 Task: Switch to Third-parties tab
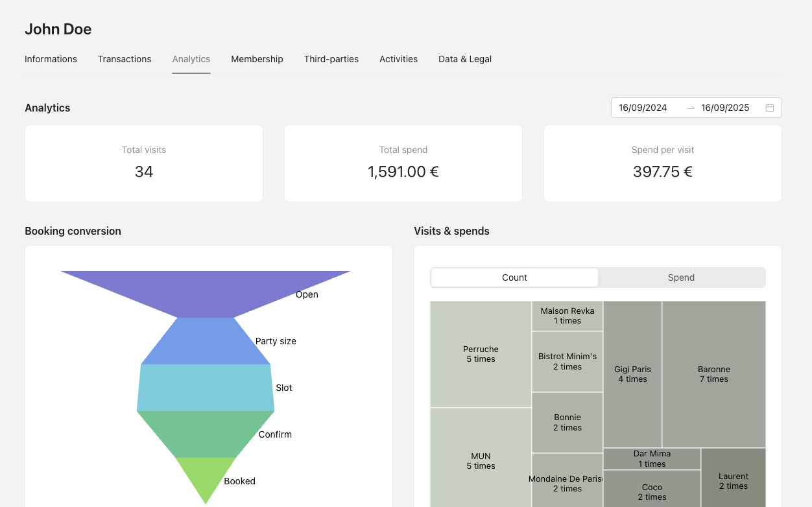pos(331,59)
